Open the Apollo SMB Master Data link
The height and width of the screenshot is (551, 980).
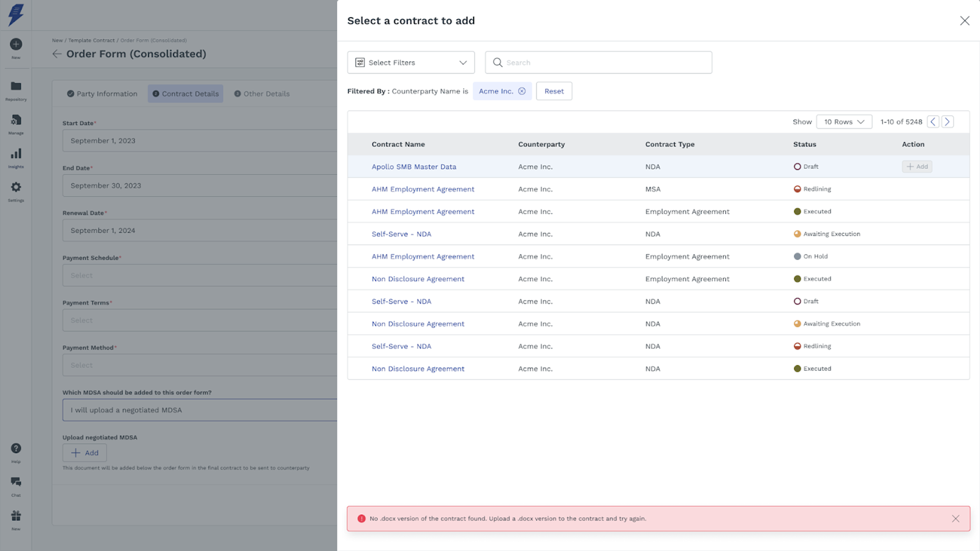pos(413,167)
